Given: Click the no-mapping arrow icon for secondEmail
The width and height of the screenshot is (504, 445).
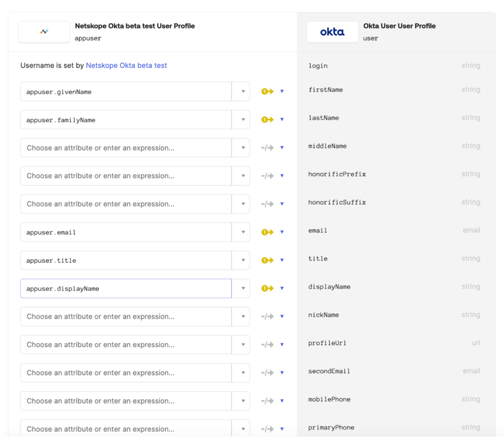Looking at the screenshot, I should [x=267, y=373].
